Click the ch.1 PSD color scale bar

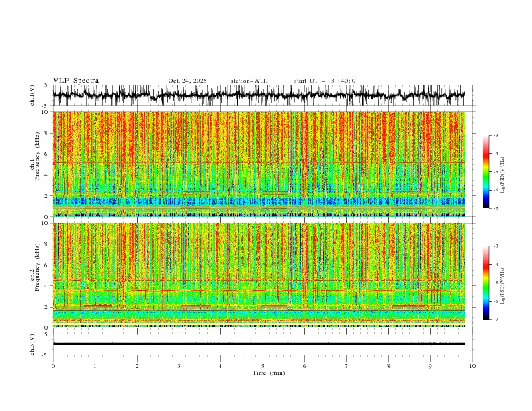click(486, 172)
